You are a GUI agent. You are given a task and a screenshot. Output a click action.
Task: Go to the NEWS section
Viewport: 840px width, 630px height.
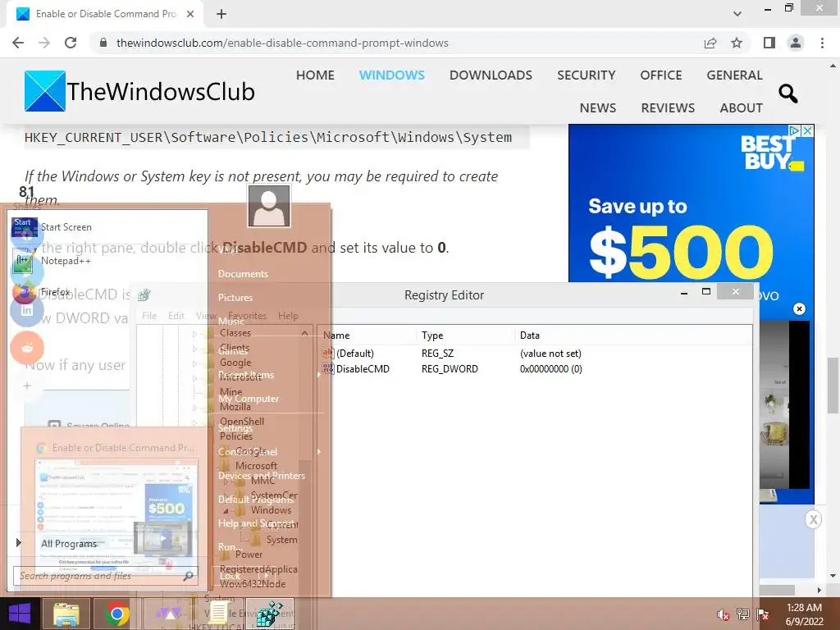coord(598,107)
